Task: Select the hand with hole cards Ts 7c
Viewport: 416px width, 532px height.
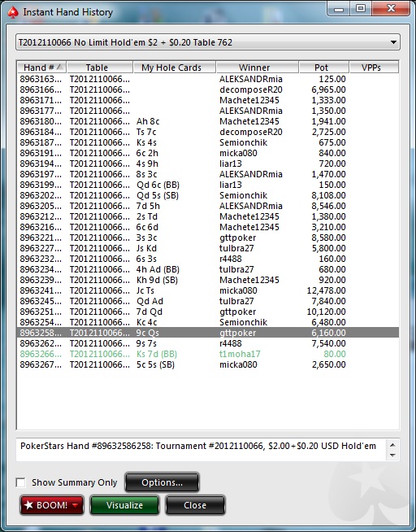Action: (208, 132)
